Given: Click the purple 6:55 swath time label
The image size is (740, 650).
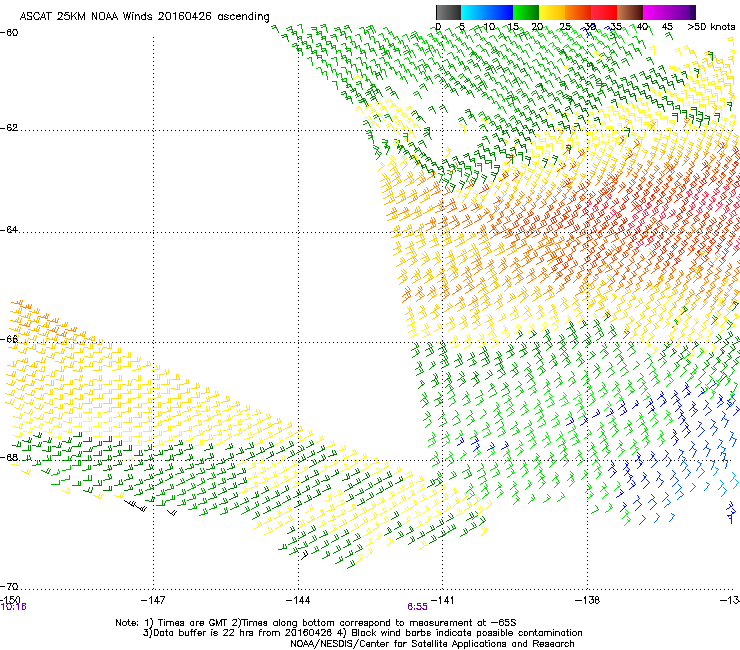Looking at the screenshot, I should (x=417, y=607).
